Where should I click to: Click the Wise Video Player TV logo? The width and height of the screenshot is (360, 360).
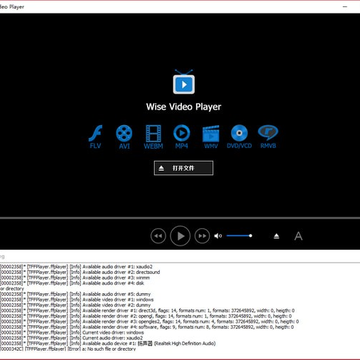184,82
